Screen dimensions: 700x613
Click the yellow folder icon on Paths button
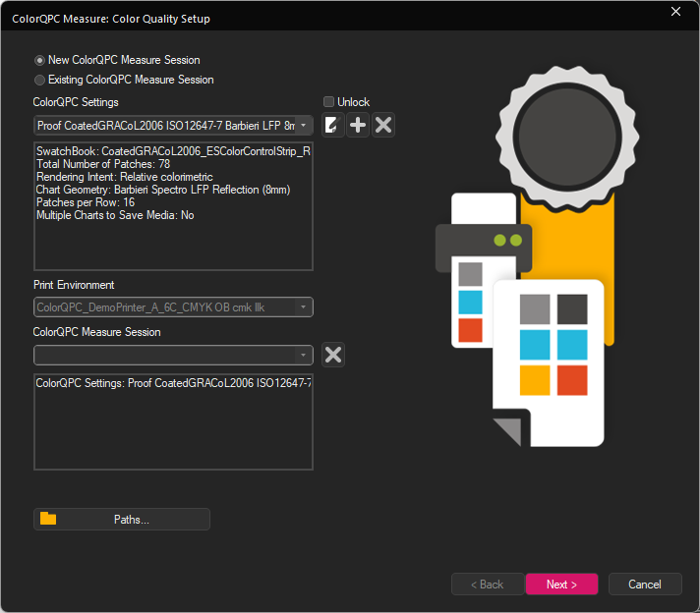click(48, 519)
